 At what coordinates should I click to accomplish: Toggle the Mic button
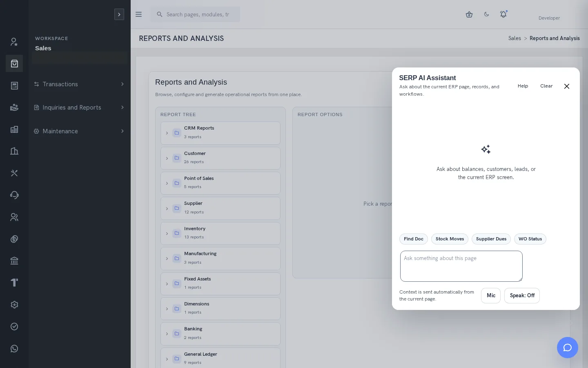click(491, 296)
